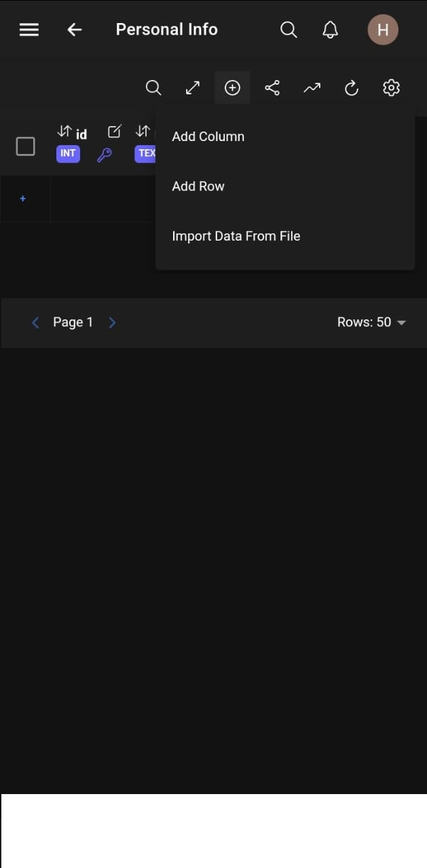Select Add Column from the menu
The image size is (427, 868).
click(x=208, y=136)
